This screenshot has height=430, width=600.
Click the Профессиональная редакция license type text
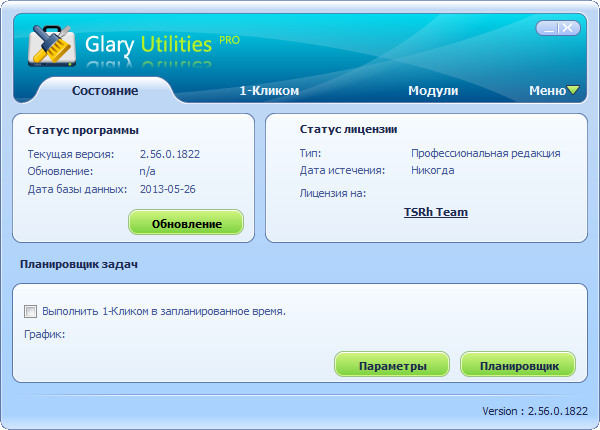point(486,153)
